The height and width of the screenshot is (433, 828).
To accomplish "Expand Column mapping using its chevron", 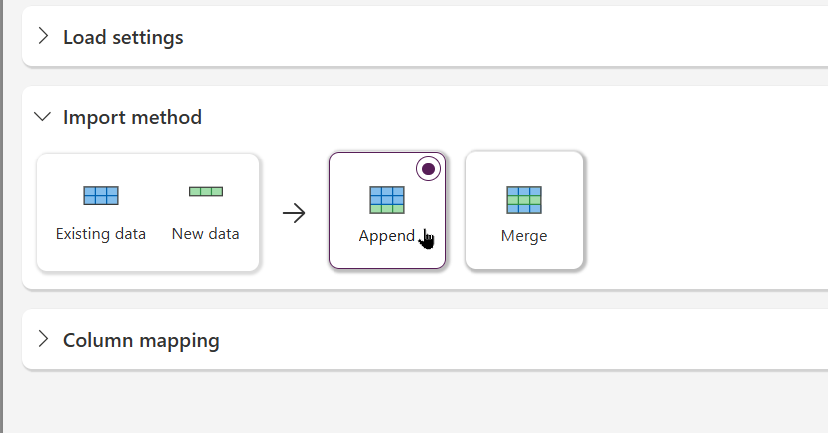I will [43, 339].
